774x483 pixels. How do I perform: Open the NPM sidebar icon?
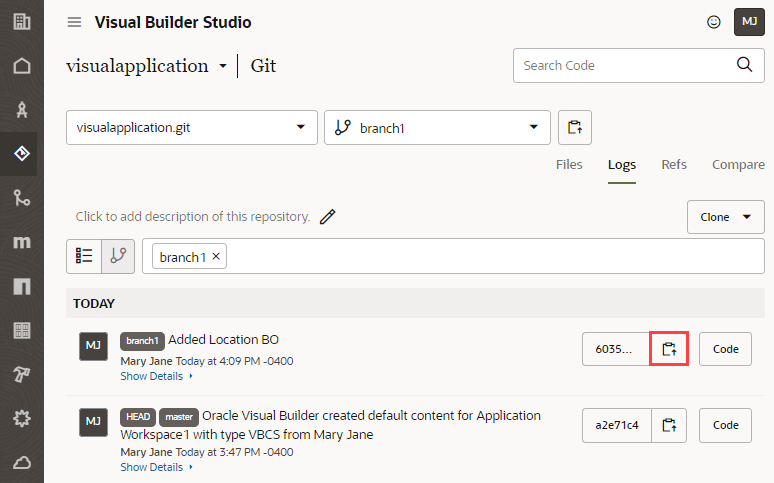[22, 286]
